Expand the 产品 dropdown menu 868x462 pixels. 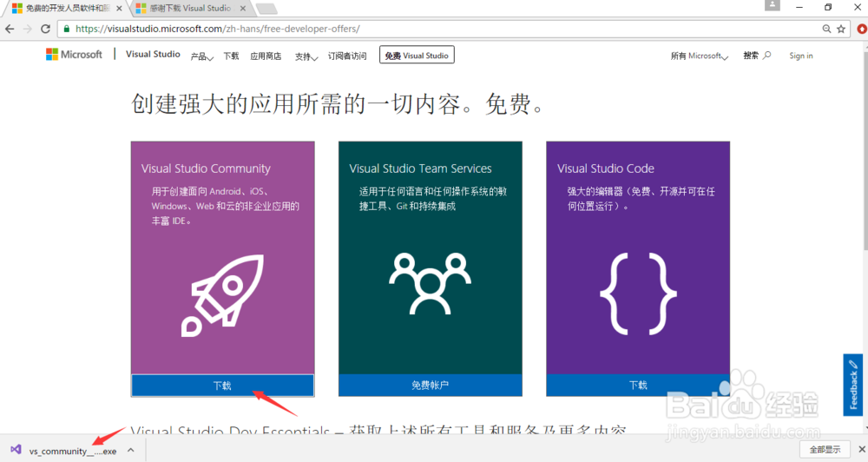pos(202,56)
